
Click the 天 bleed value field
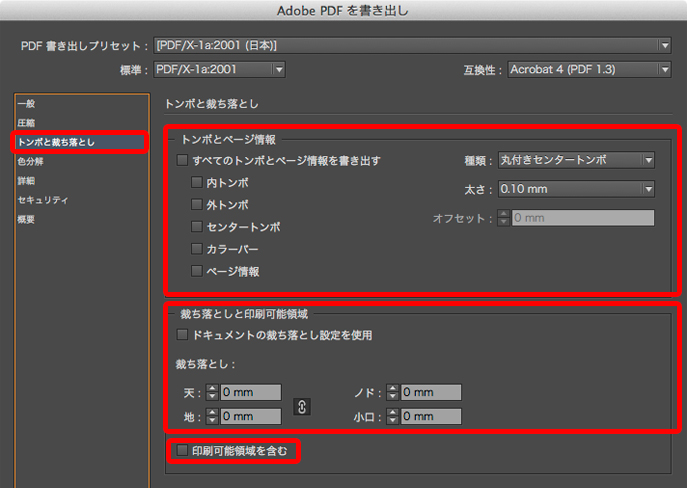coord(251,392)
